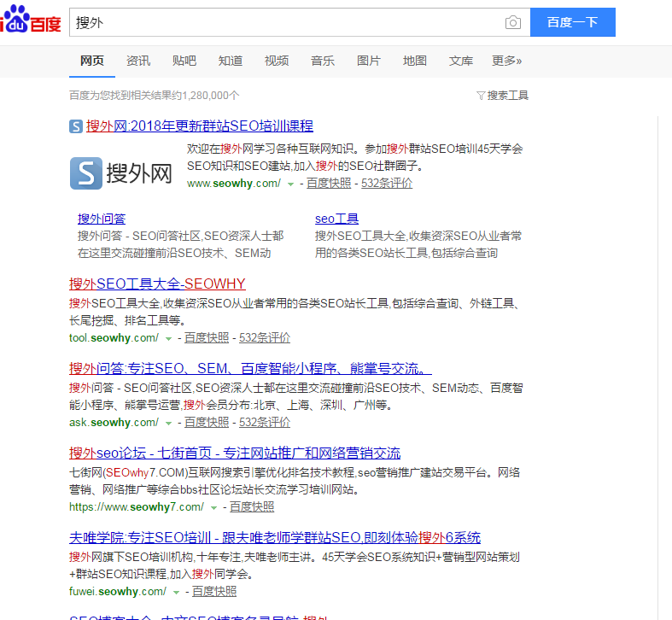Switch to the 资讯 tab
672x620 pixels.
[138, 61]
